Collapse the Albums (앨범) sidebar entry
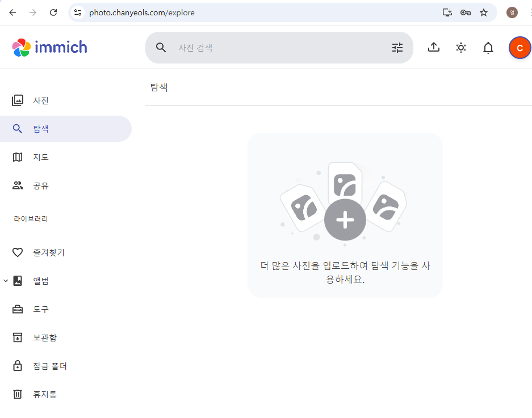The image size is (532, 418). pos(6,281)
